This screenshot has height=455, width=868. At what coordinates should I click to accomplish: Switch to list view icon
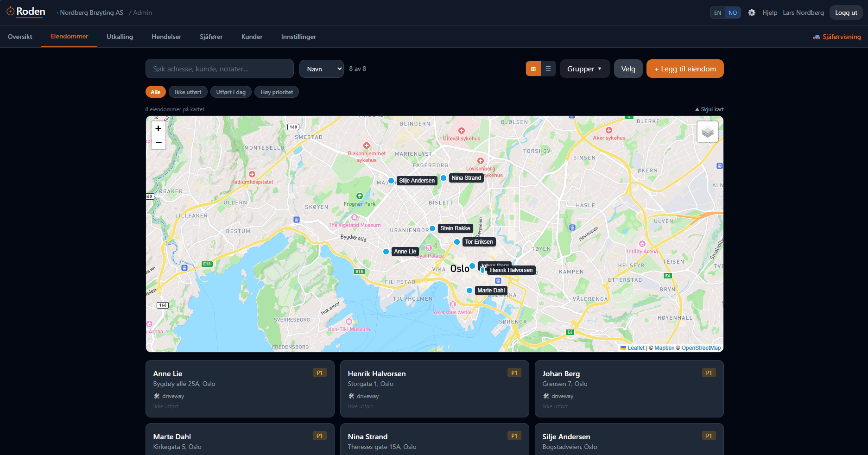pyautogui.click(x=548, y=69)
